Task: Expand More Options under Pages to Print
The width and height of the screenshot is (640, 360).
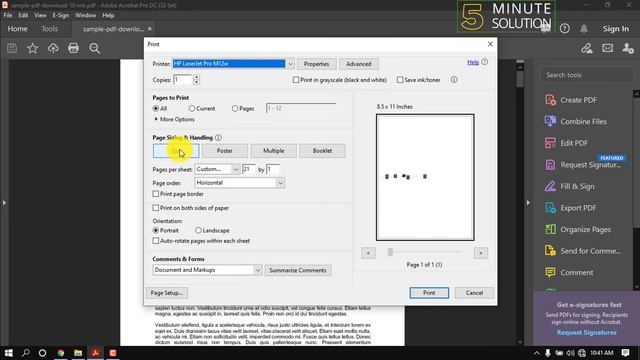Action: tap(174, 119)
